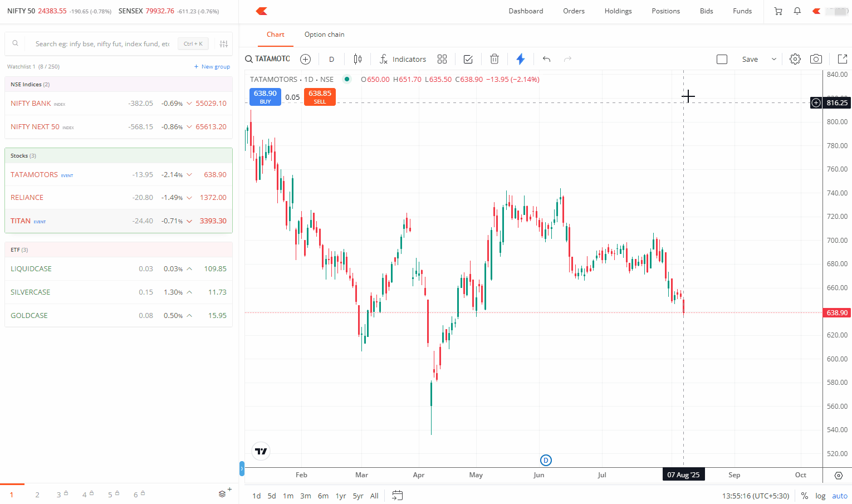Image resolution: width=852 pixels, height=504 pixels.
Task: Open chart settings gear icon
Action: [795, 59]
